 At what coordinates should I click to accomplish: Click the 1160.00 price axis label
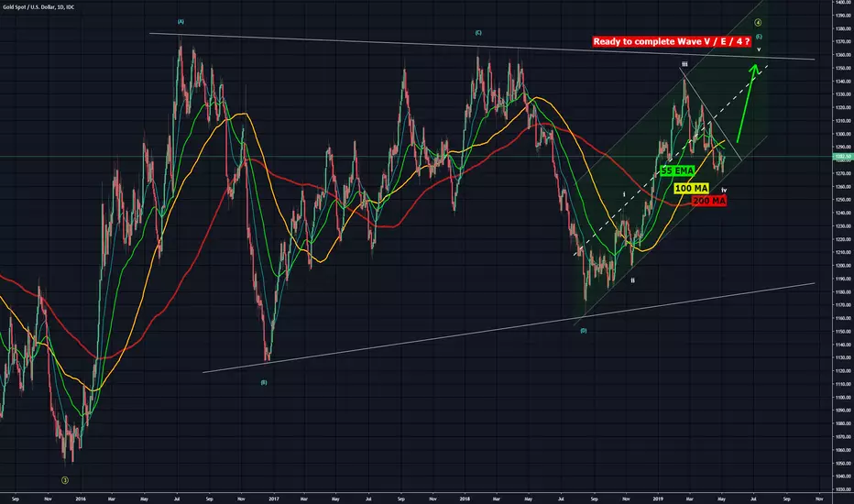click(844, 318)
